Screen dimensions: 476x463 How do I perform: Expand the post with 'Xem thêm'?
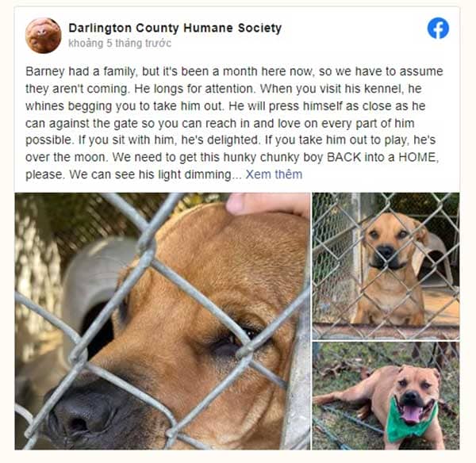pyautogui.click(x=274, y=174)
